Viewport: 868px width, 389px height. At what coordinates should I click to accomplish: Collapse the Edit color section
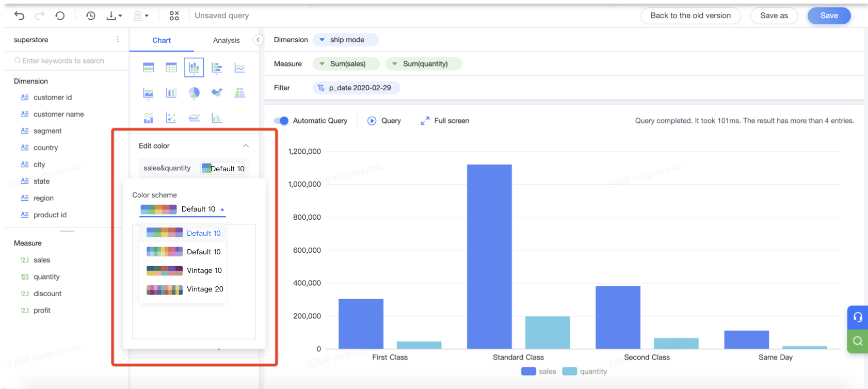pyautogui.click(x=246, y=146)
